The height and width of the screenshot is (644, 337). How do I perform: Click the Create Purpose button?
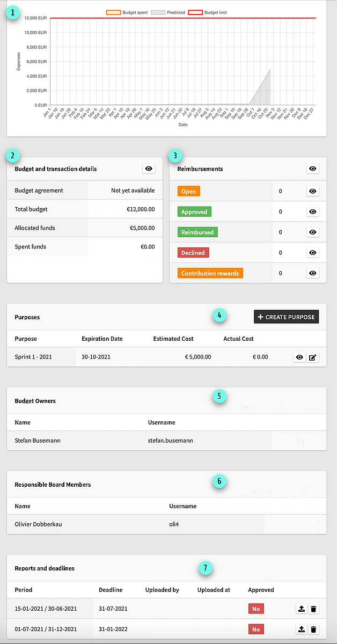286,317
